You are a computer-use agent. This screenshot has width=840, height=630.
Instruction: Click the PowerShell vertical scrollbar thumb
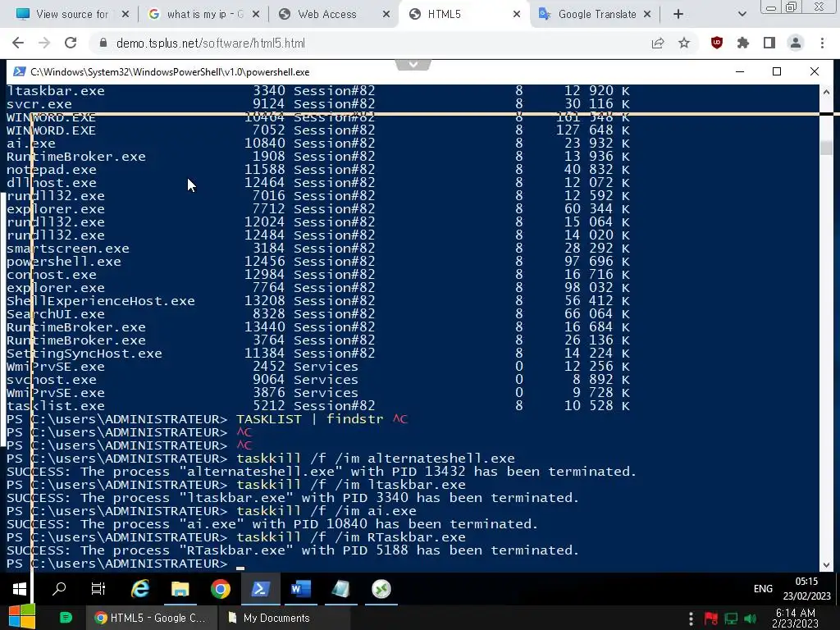(826, 148)
